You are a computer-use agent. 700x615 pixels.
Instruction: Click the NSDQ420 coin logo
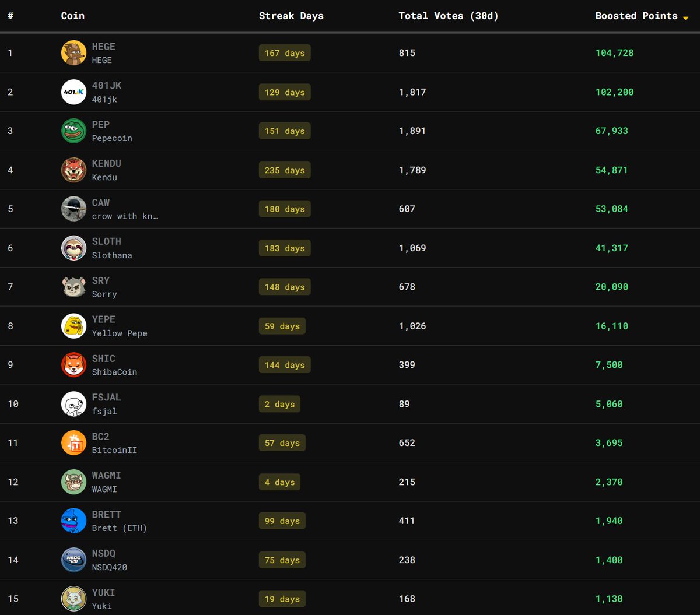(x=73, y=560)
